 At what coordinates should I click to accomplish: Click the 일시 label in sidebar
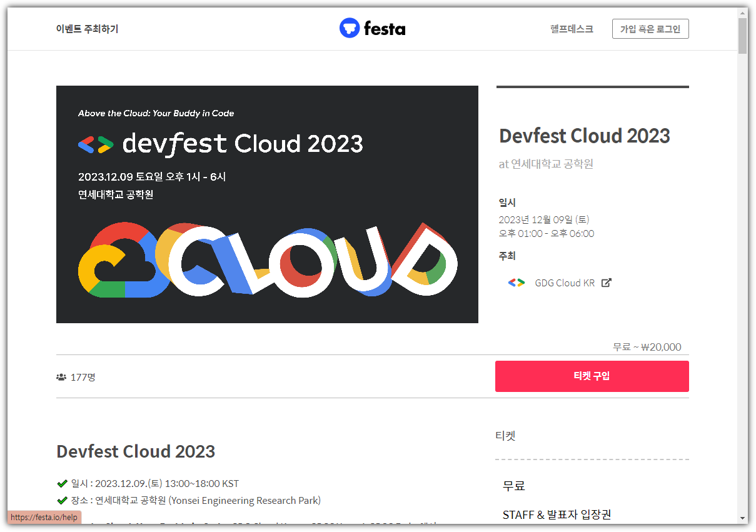coord(507,203)
